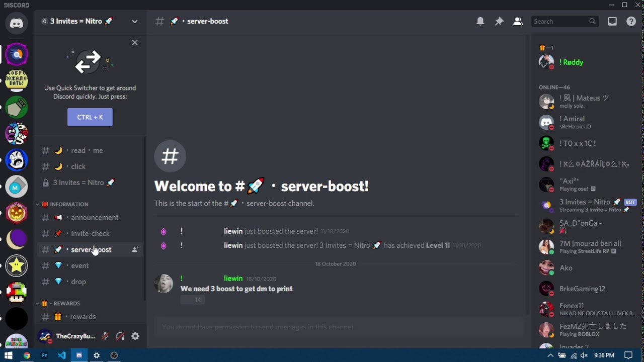Open the read · me channel

coord(90,150)
